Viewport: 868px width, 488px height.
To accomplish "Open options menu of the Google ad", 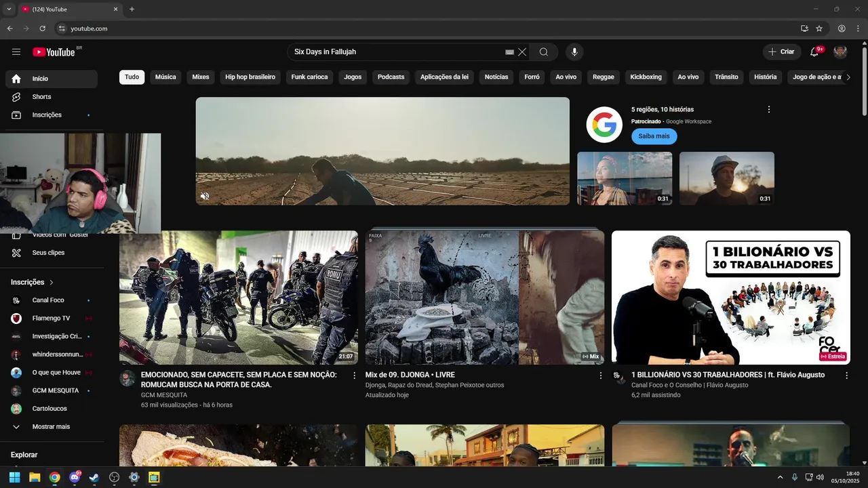I will (x=769, y=109).
